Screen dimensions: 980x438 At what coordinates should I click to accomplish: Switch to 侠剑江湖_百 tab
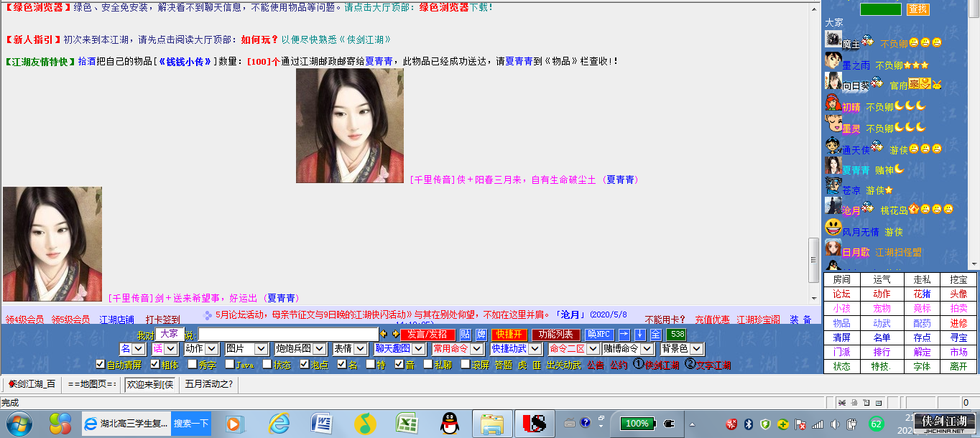32,384
